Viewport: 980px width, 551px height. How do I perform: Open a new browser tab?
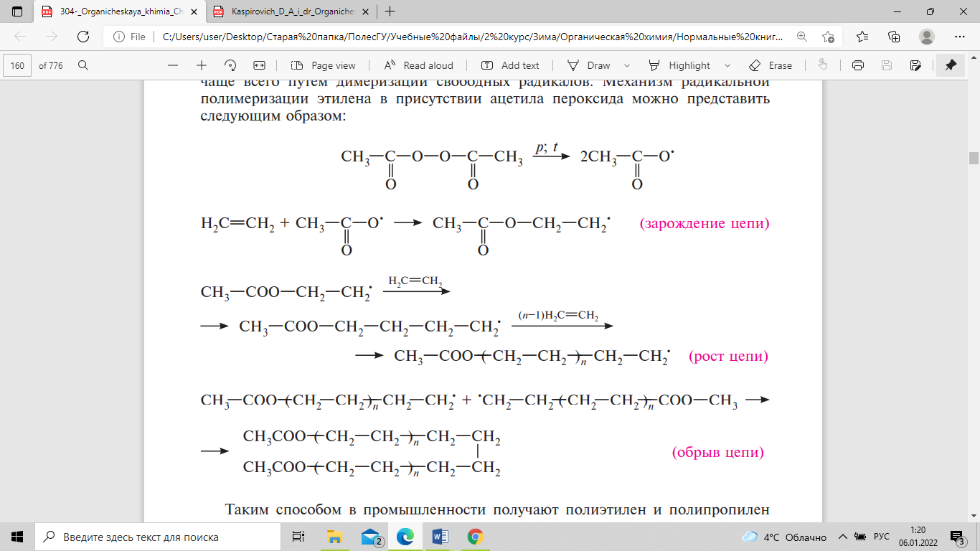390,11
